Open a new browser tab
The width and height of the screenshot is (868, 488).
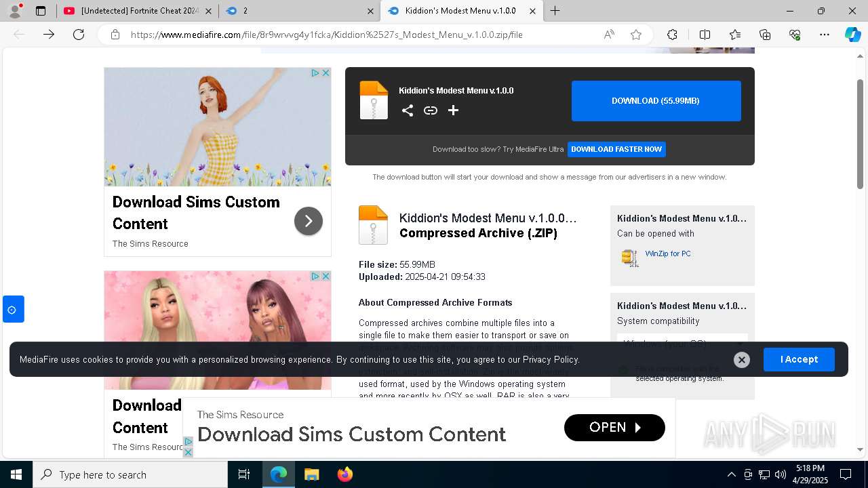click(555, 11)
